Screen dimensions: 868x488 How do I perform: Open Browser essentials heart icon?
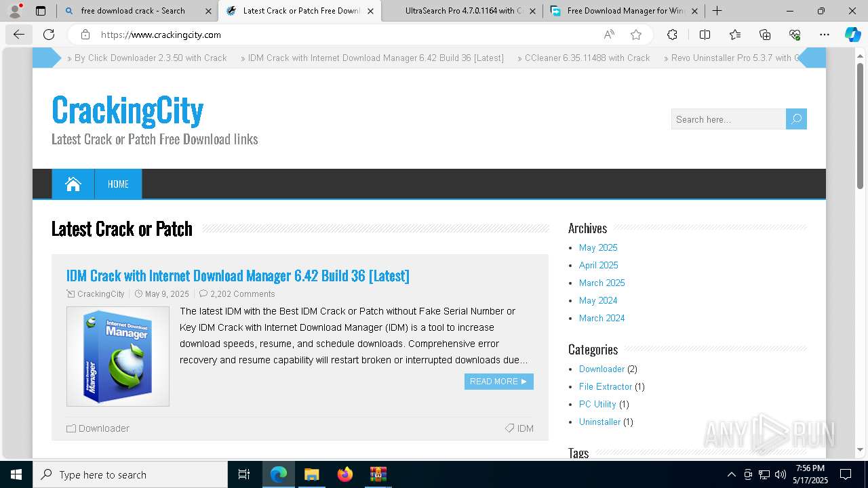coord(795,35)
